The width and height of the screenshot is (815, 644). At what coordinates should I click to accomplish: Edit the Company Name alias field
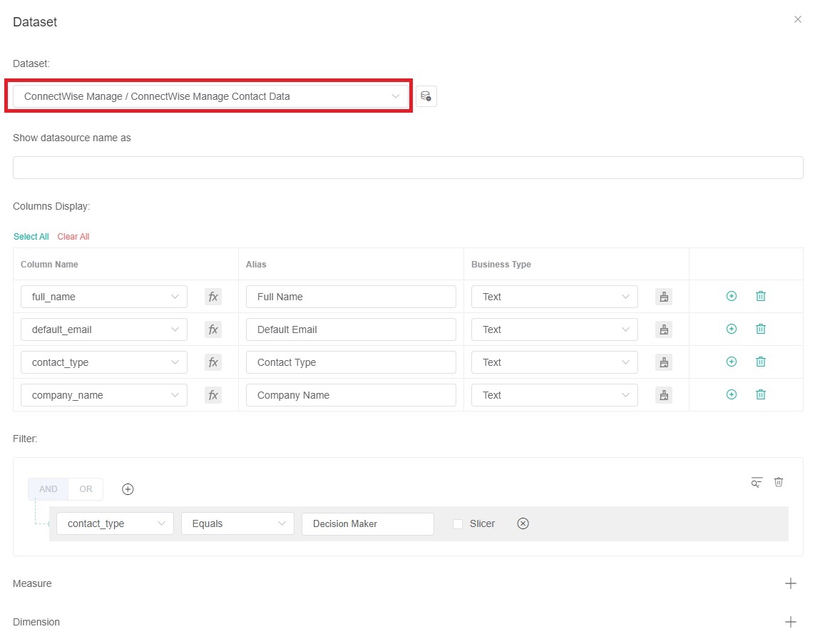pos(351,395)
